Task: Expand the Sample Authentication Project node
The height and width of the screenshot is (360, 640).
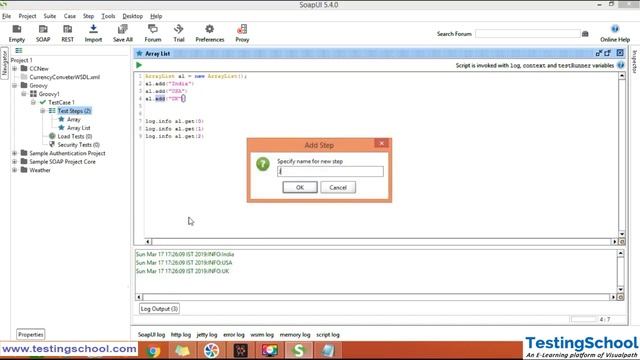Action: coord(15,153)
